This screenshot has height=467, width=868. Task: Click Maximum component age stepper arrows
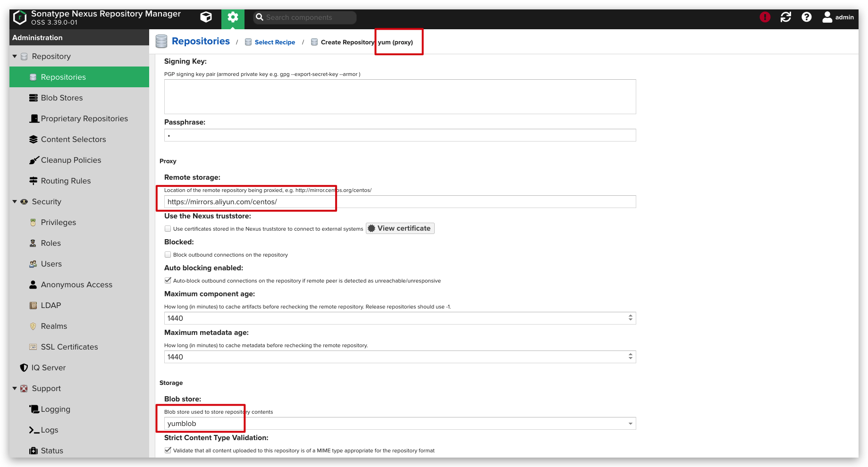point(630,318)
